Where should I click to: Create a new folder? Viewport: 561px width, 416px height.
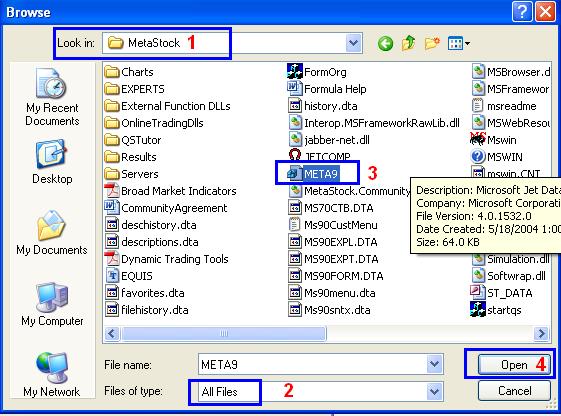pos(432,43)
